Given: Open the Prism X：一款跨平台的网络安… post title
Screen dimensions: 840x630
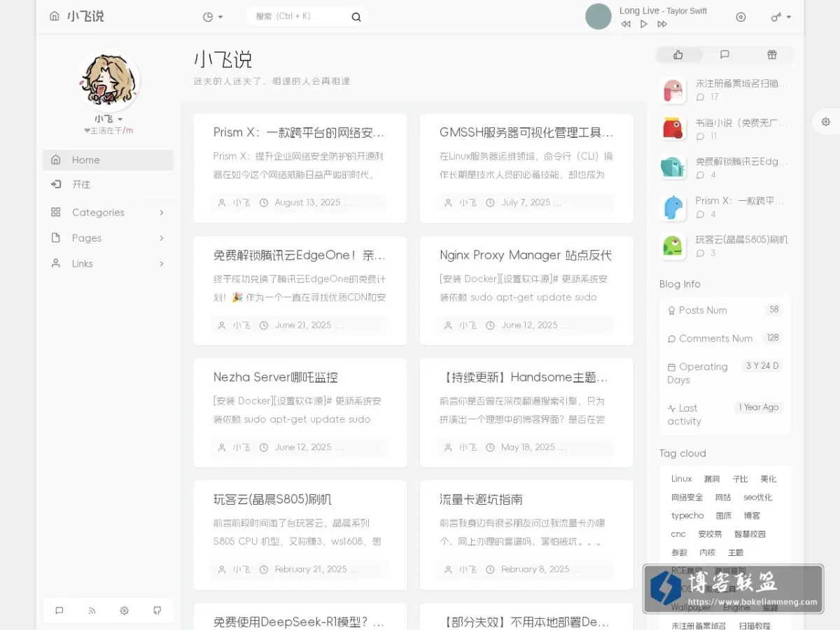Looking at the screenshot, I should coord(299,133).
